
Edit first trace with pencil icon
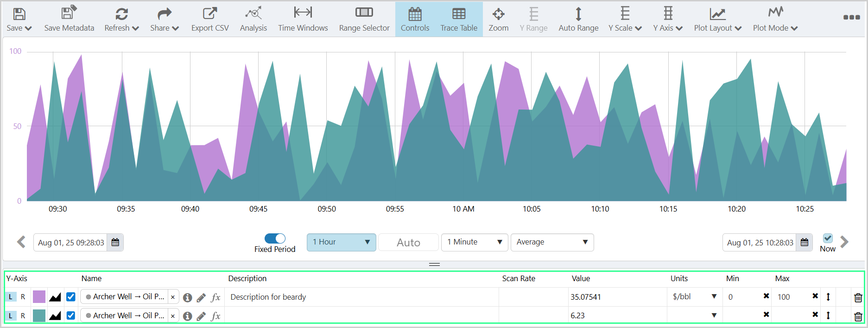201,297
